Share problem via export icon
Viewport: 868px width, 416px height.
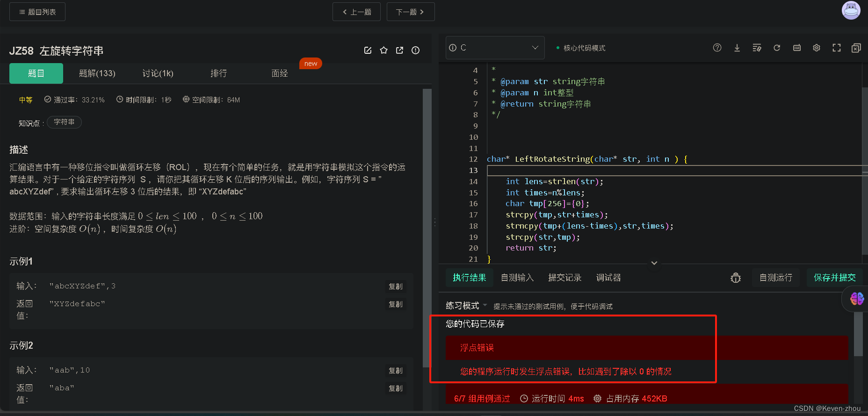[399, 50]
